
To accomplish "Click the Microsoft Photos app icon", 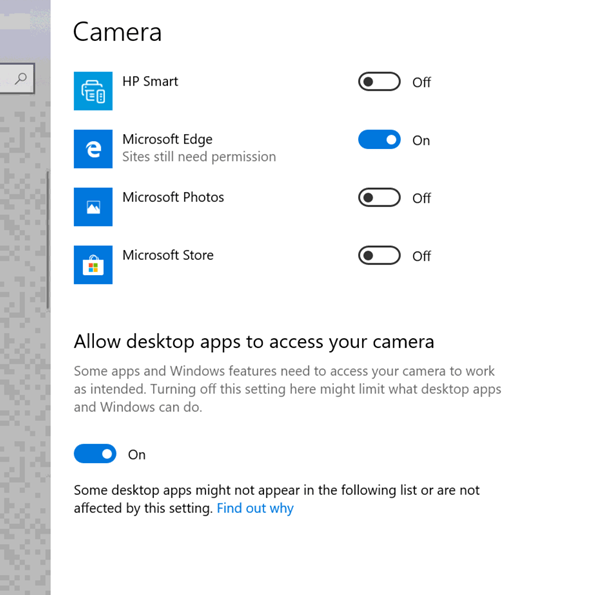I will (x=93, y=207).
